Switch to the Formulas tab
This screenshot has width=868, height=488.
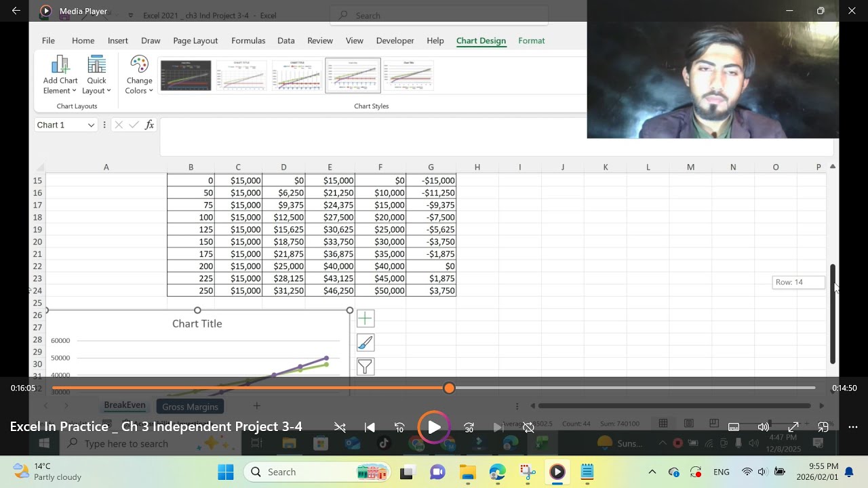[x=248, y=41]
